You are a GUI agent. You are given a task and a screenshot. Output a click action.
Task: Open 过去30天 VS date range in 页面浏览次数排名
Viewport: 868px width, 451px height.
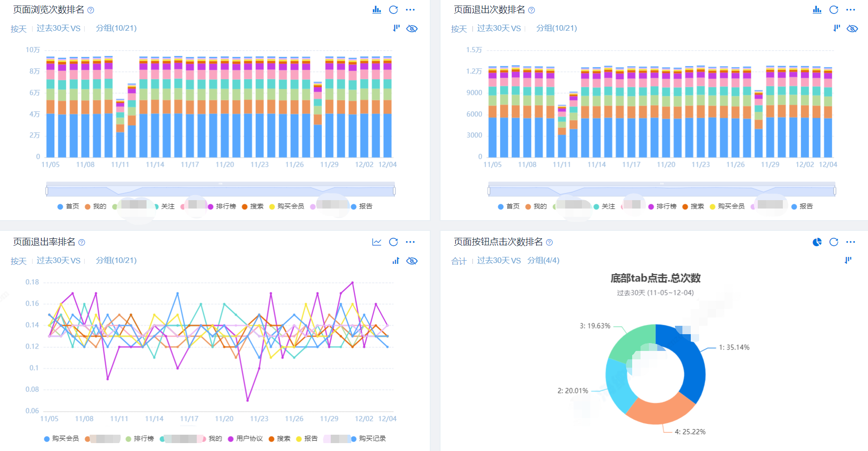coord(59,28)
